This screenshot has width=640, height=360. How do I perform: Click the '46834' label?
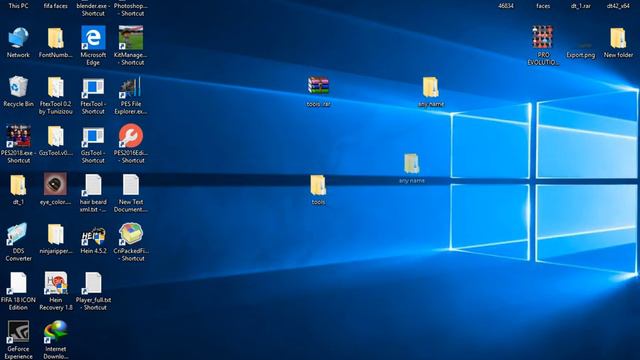[x=506, y=6]
